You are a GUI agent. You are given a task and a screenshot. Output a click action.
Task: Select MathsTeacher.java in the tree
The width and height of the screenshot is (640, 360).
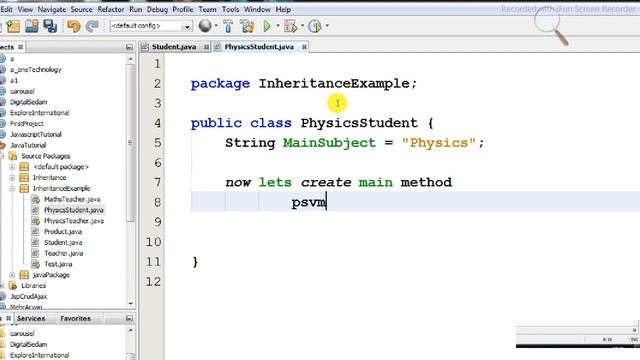pos(72,199)
